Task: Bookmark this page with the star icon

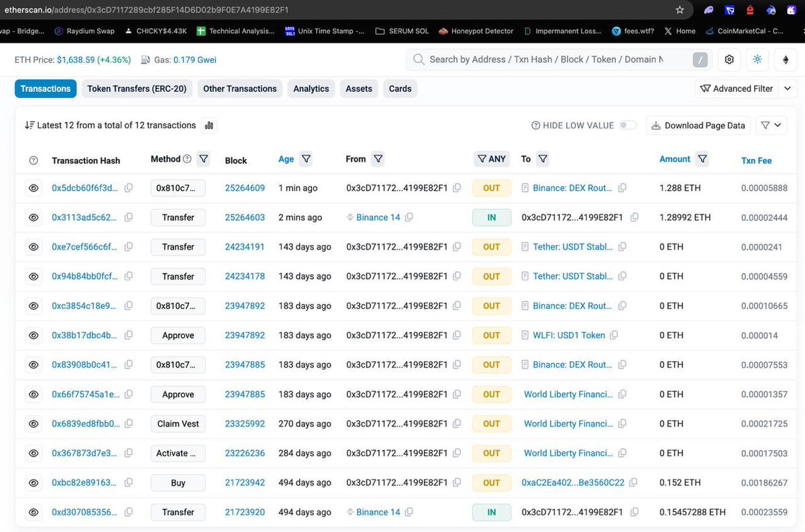Action: (x=680, y=10)
